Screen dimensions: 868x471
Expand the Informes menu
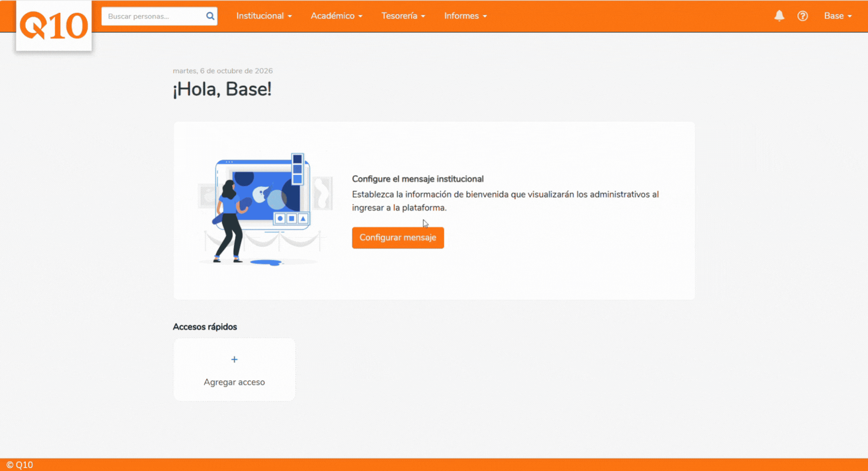click(x=465, y=16)
